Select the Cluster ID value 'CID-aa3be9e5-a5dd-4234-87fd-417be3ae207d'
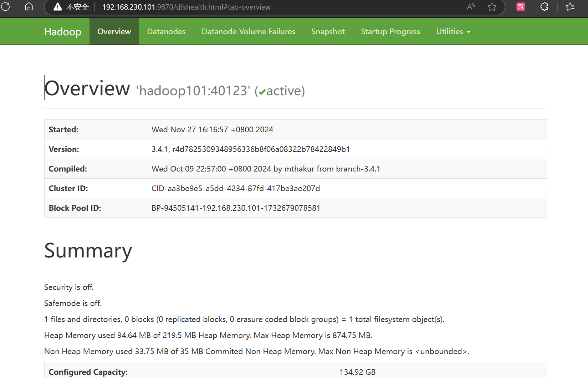This screenshot has width=588, height=378. 236,188
